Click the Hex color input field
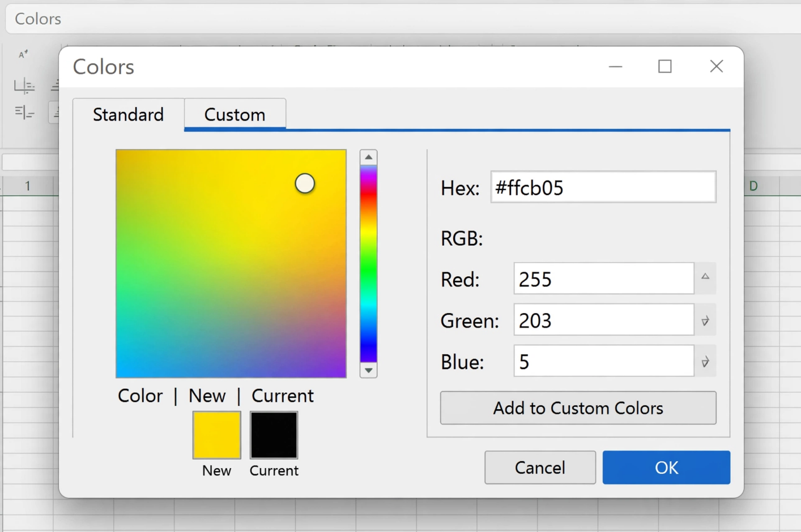801x532 pixels. (x=603, y=187)
